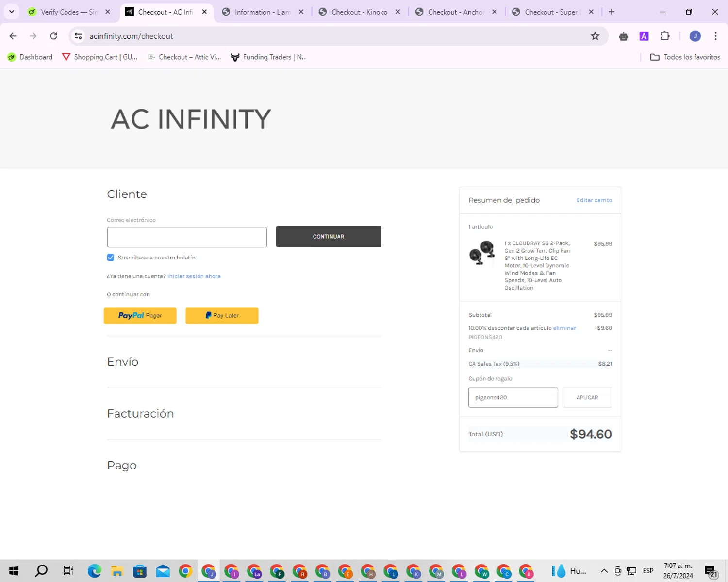The height and width of the screenshot is (582, 728).
Task: Click 'Editar carrito' link
Action: 594,200
